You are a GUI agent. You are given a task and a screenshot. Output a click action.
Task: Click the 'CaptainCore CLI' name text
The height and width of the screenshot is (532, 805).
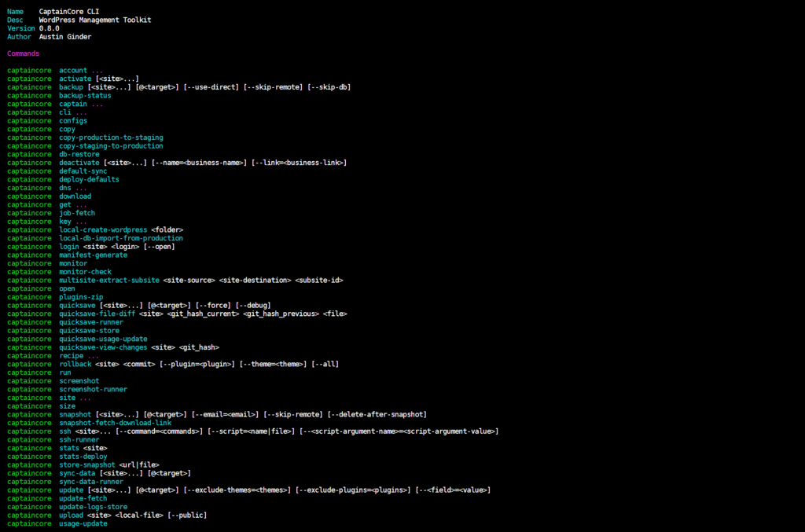pyautogui.click(x=69, y=11)
